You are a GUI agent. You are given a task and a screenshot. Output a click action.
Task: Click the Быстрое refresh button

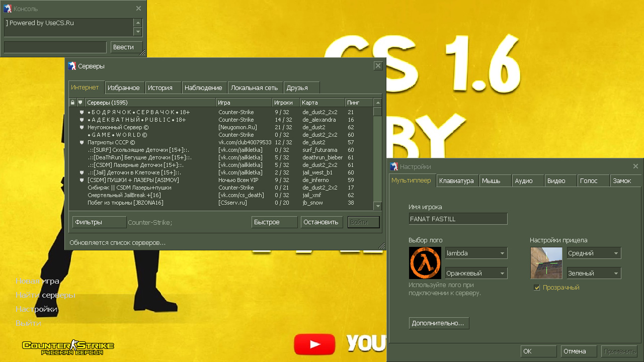[x=274, y=222]
